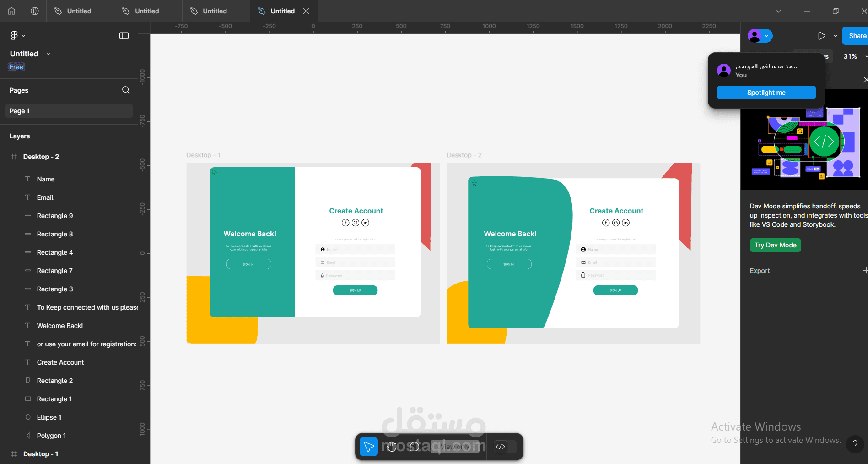Click the Try Dev Mode button

(776, 245)
